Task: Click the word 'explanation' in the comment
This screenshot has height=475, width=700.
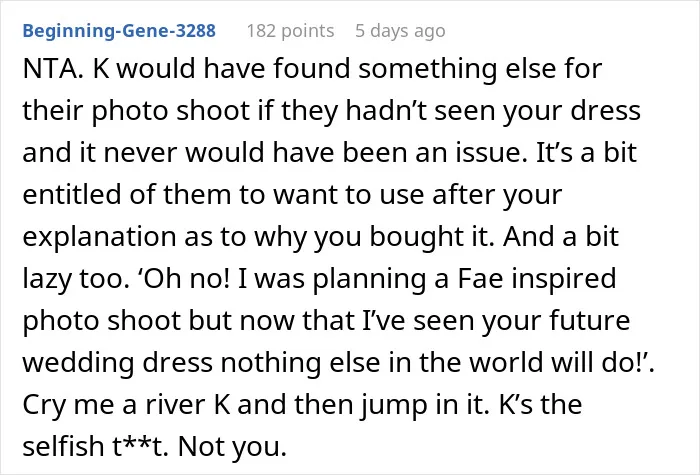Action: click(99, 237)
